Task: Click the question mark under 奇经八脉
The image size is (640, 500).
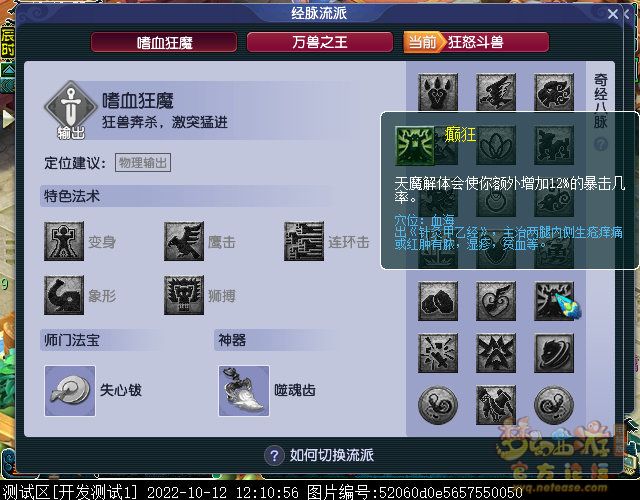Action: pyautogui.click(x=601, y=144)
